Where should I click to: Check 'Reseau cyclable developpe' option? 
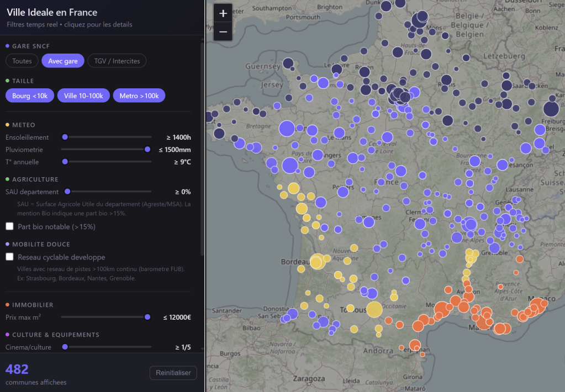pos(10,257)
